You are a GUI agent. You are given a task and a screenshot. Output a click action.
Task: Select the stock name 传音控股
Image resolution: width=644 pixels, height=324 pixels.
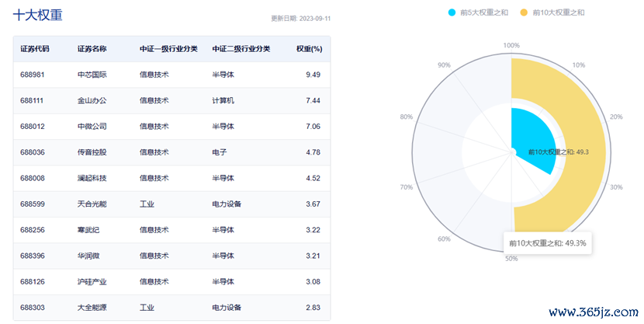click(x=92, y=152)
